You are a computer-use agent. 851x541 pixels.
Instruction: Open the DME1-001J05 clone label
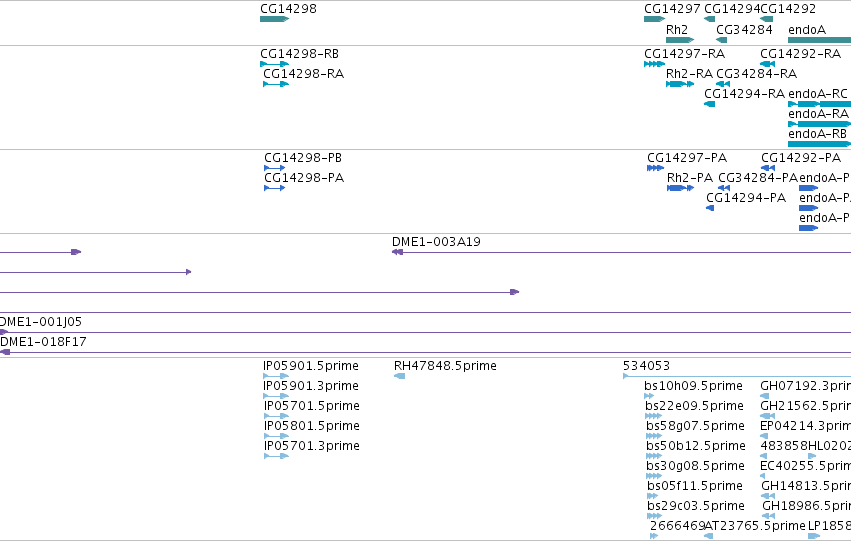click(41, 322)
